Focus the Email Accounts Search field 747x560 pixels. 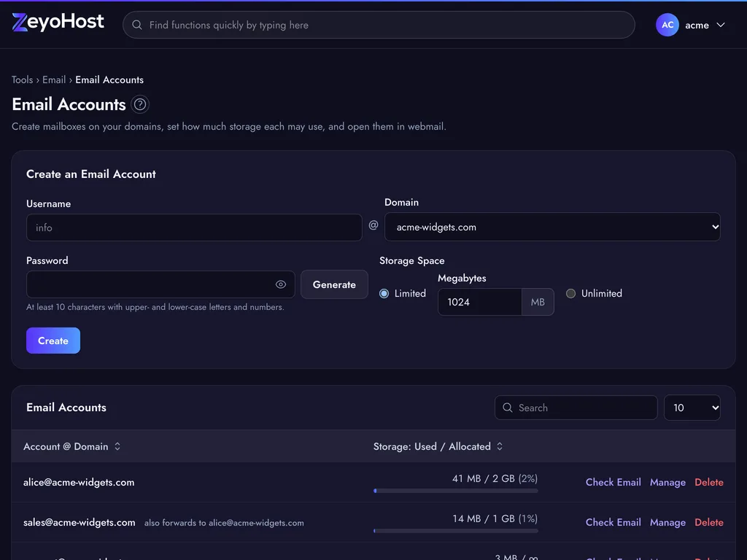(x=576, y=408)
